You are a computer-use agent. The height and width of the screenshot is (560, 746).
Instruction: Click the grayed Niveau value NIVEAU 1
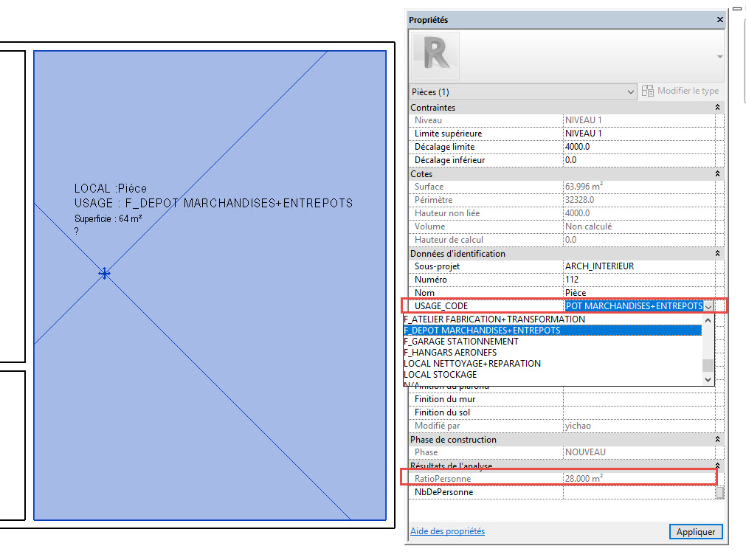pyautogui.click(x=639, y=120)
